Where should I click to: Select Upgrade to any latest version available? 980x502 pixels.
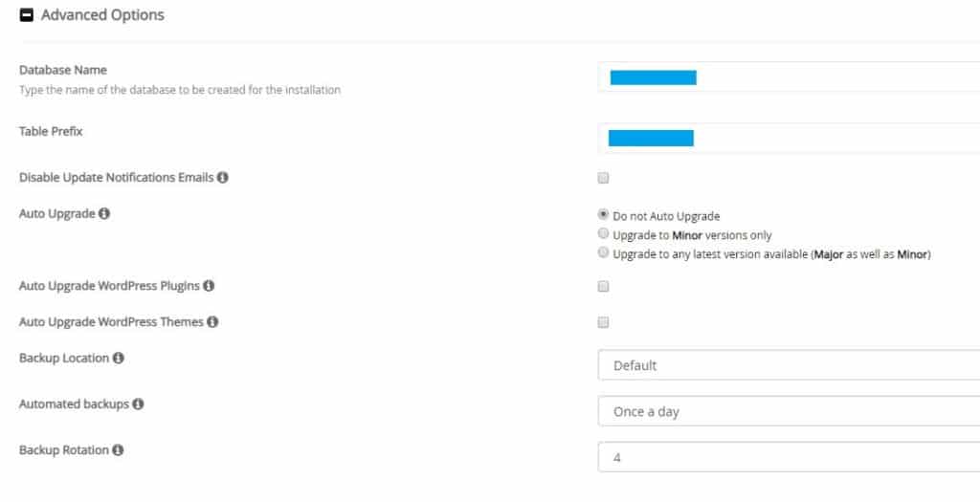click(x=603, y=252)
